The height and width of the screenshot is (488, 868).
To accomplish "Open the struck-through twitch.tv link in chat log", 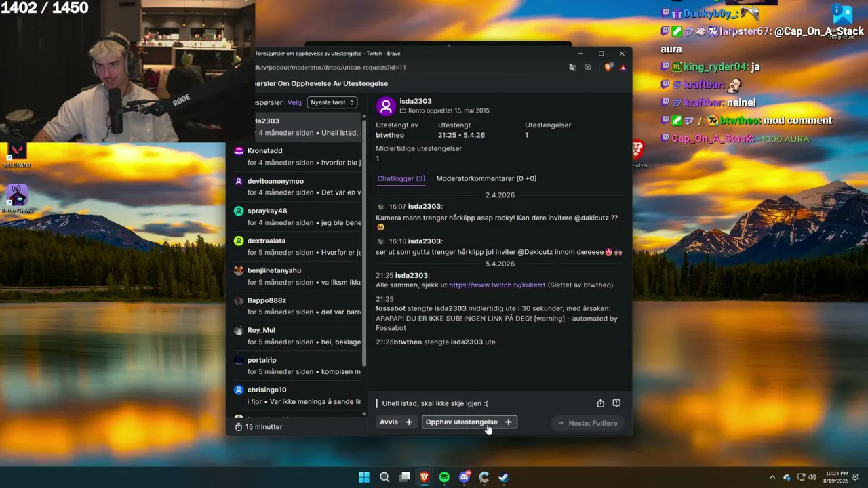I will 497,285.
